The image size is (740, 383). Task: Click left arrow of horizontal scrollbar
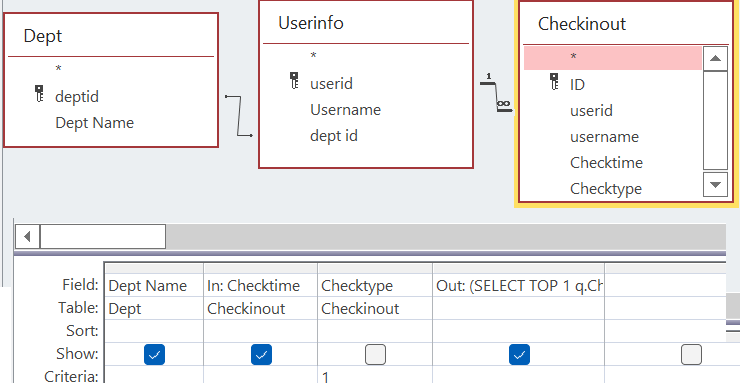[27, 236]
